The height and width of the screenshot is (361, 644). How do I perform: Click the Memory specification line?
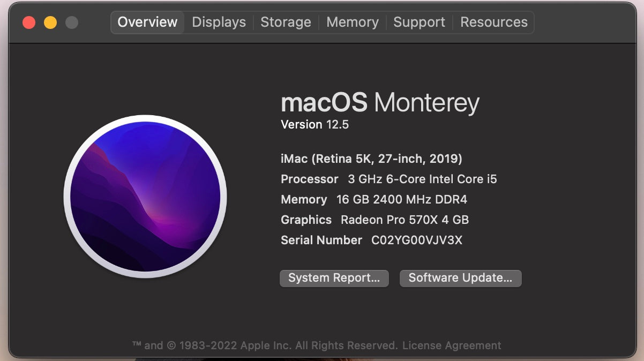374,199
